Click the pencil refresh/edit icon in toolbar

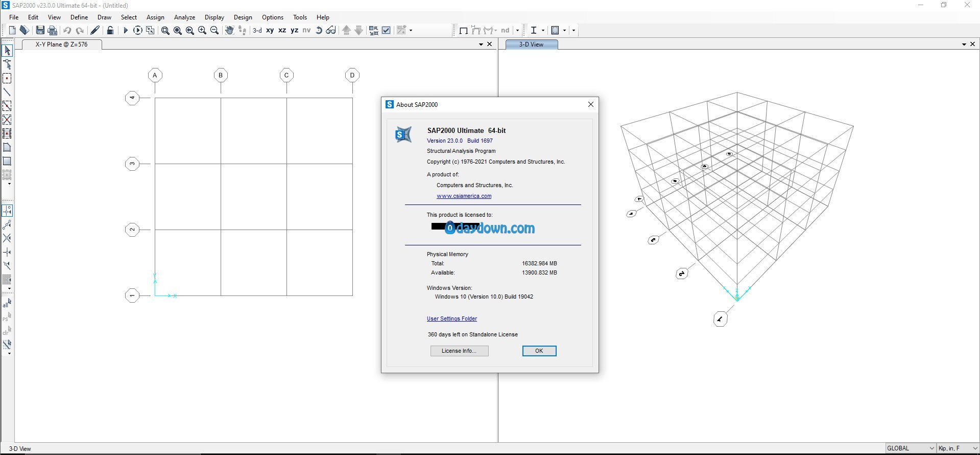coord(95,31)
